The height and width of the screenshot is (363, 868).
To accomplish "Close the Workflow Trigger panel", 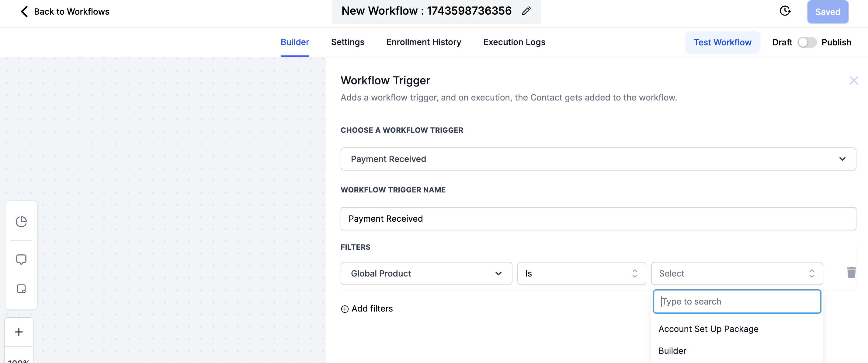I will 853,80.
